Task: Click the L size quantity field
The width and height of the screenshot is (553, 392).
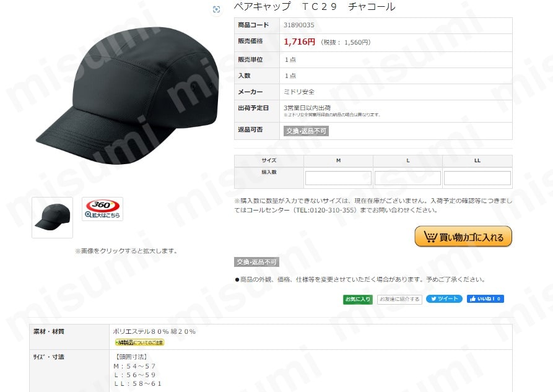Action: 407,178
